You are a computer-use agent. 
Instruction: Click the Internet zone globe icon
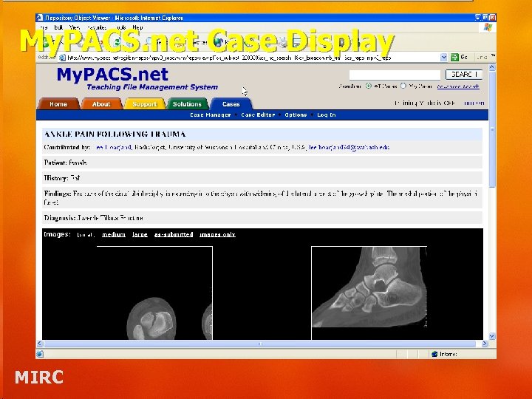(x=434, y=354)
